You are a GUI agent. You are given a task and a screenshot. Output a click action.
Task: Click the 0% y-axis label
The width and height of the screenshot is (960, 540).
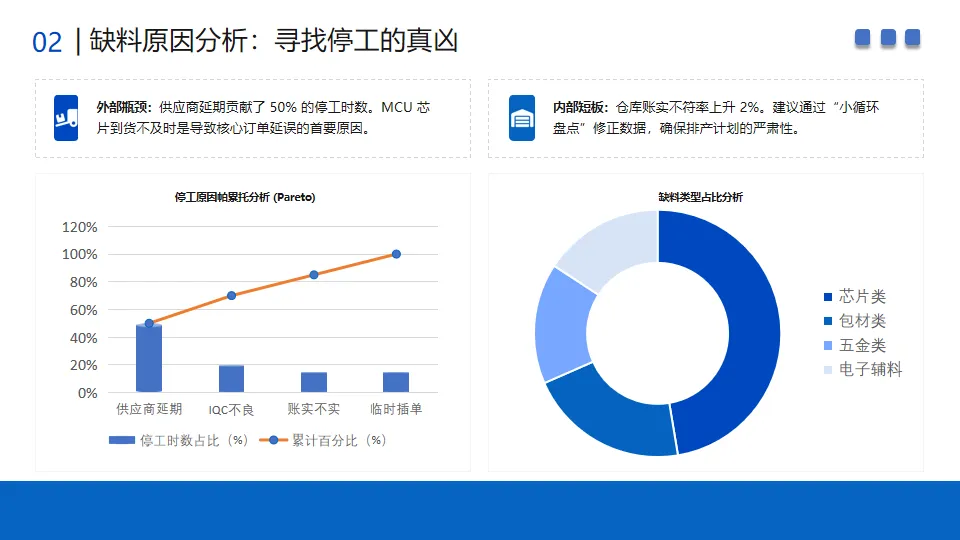tap(88, 393)
